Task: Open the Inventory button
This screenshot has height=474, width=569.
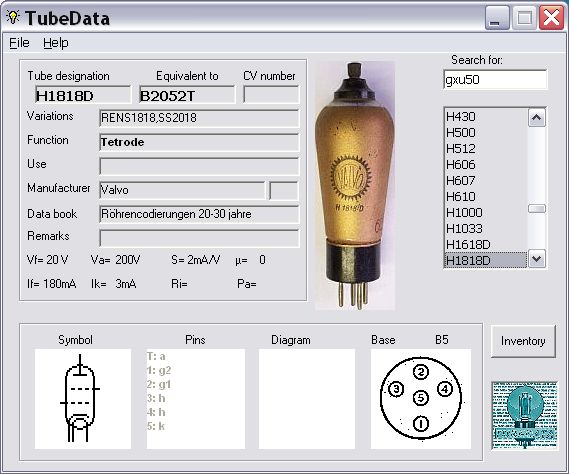Action: pyautogui.click(x=523, y=341)
